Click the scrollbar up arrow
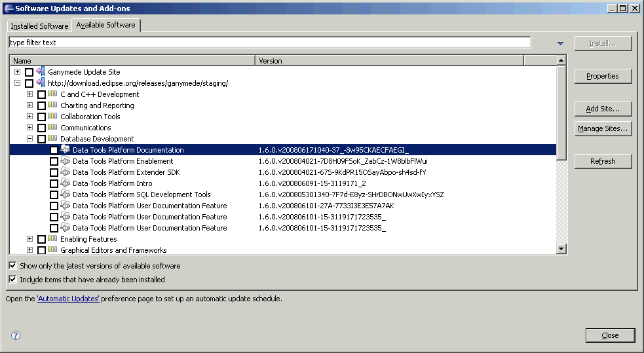The width and height of the screenshot is (644, 353). pos(561,60)
